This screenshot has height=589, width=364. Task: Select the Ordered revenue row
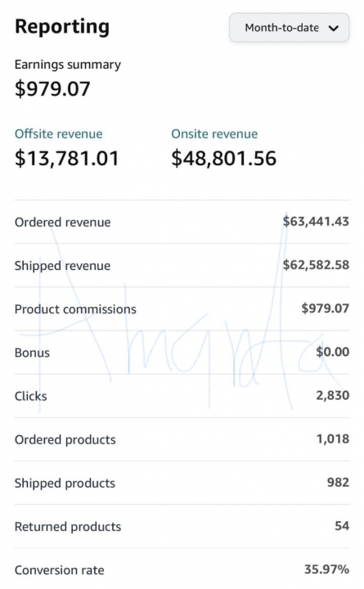182,222
